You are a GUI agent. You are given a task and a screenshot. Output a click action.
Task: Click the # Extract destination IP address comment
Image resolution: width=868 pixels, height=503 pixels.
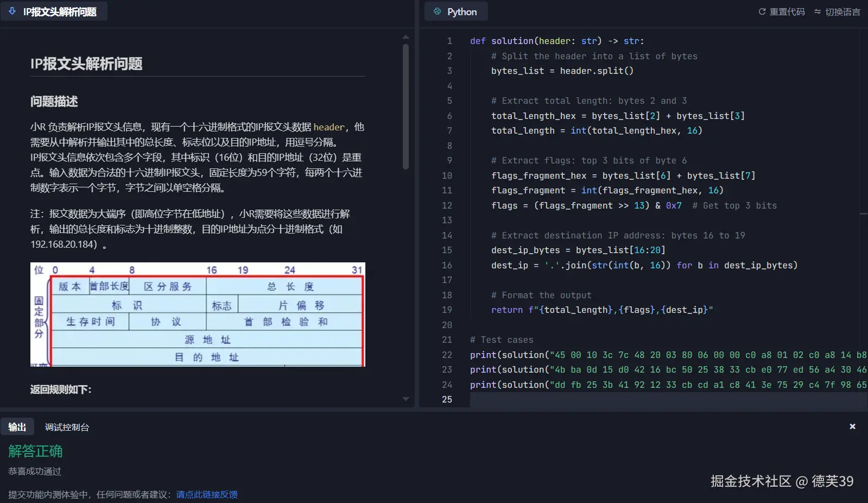tap(618, 235)
